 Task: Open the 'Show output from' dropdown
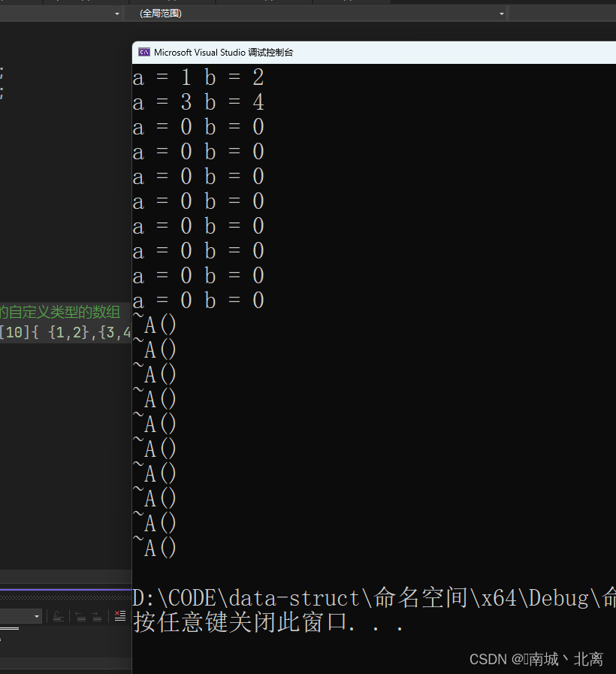coord(23,615)
